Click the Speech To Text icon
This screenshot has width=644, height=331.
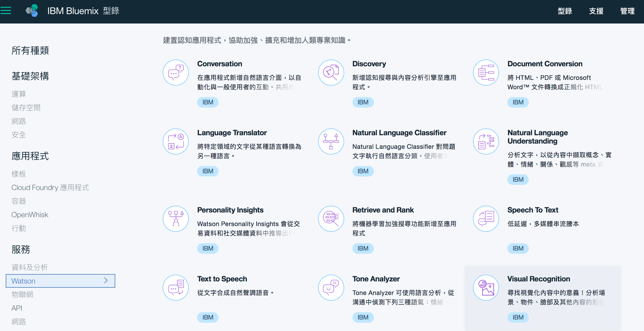coord(486,219)
